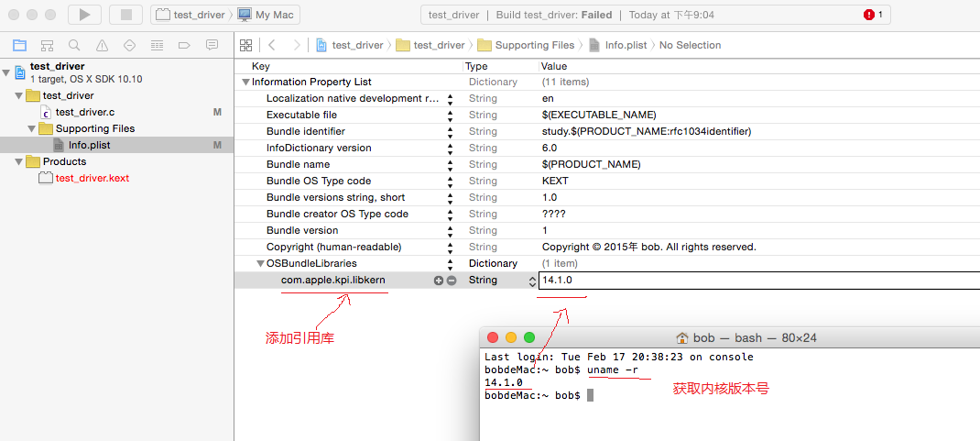
Task: Open the Test navigator diamond icon
Action: click(x=129, y=45)
